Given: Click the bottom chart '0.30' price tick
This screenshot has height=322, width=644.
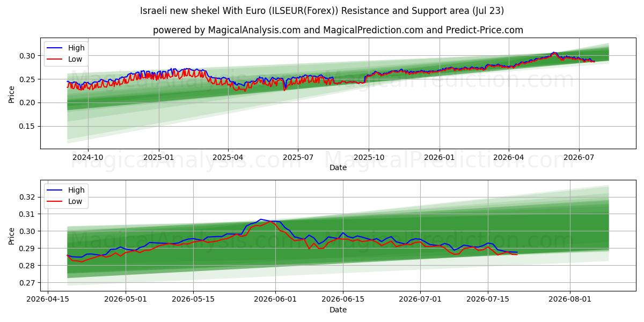Looking at the screenshot, I should [28, 231].
